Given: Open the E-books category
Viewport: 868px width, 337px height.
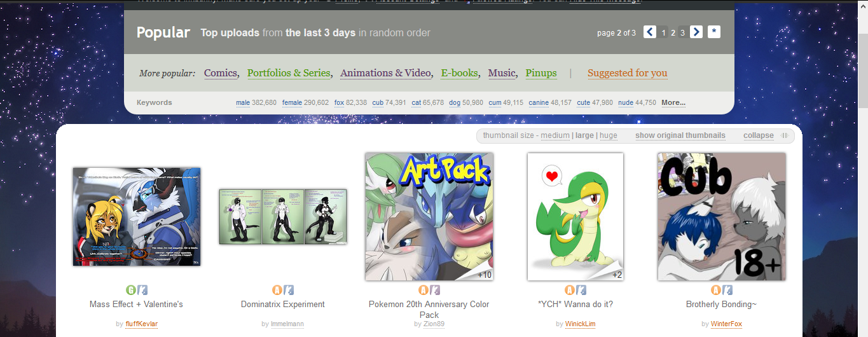Looking at the screenshot, I should click(x=460, y=73).
